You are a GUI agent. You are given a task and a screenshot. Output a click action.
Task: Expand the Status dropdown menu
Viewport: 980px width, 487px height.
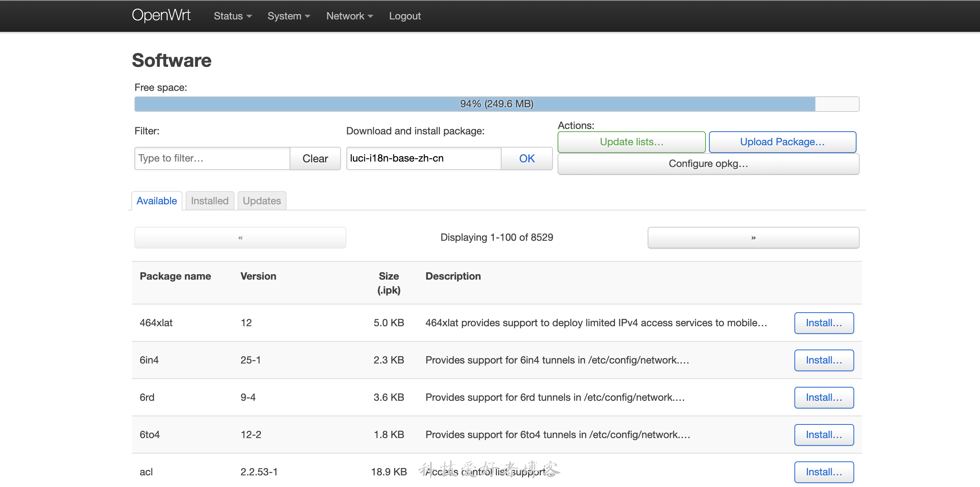click(x=233, y=16)
